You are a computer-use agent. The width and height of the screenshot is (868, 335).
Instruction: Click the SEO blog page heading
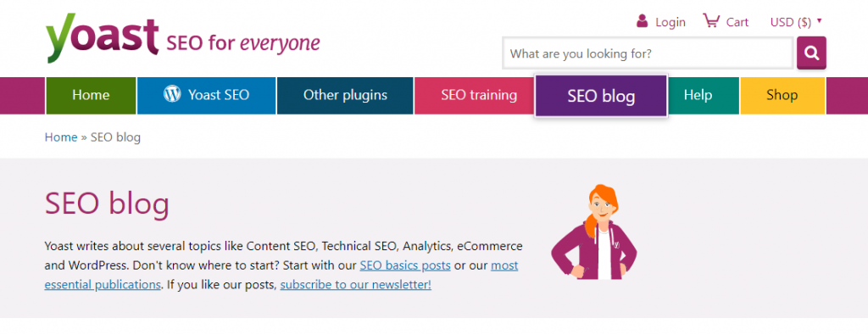pyautogui.click(x=107, y=204)
